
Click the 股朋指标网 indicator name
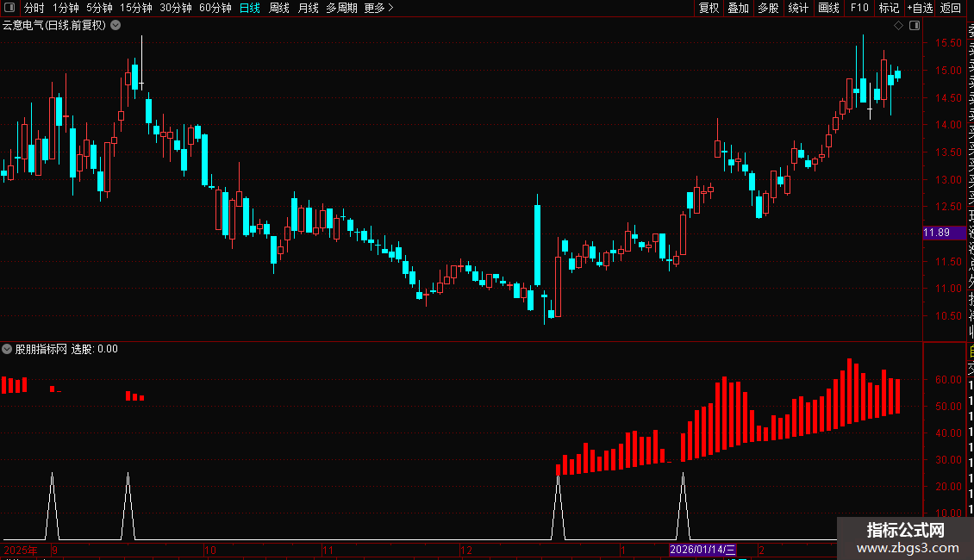click(41, 349)
